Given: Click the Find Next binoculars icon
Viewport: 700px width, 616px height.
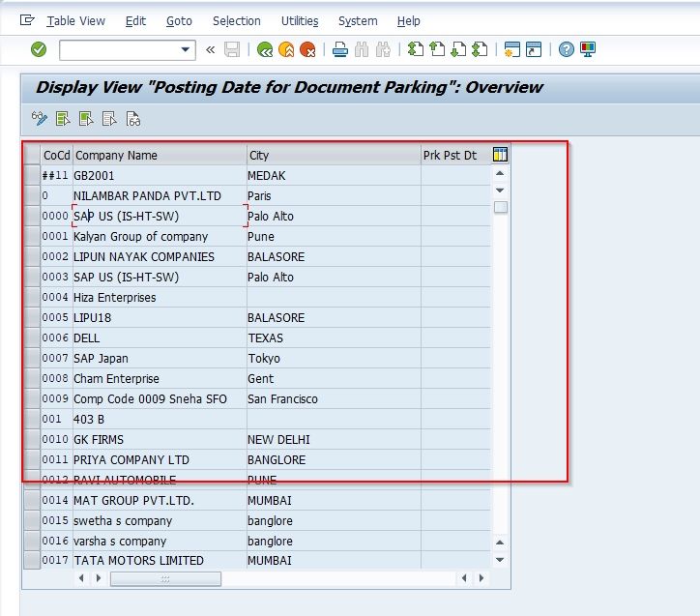Looking at the screenshot, I should (x=383, y=49).
